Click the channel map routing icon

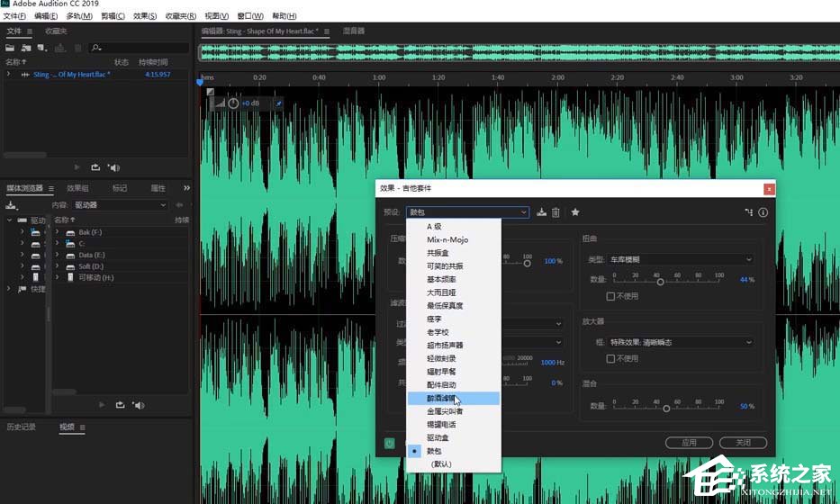coord(748,212)
